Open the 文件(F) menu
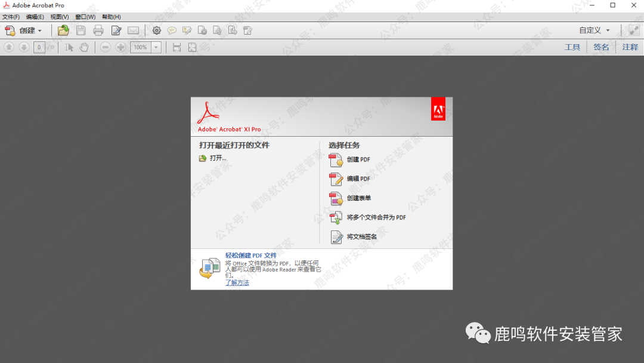The image size is (644, 363). (x=11, y=17)
